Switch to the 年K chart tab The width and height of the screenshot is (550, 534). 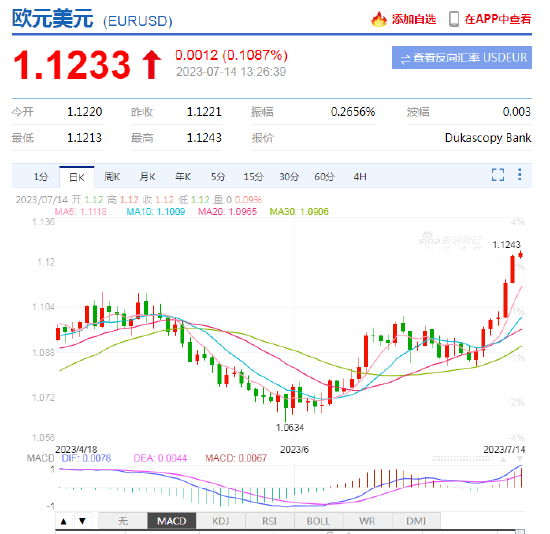click(183, 177)
